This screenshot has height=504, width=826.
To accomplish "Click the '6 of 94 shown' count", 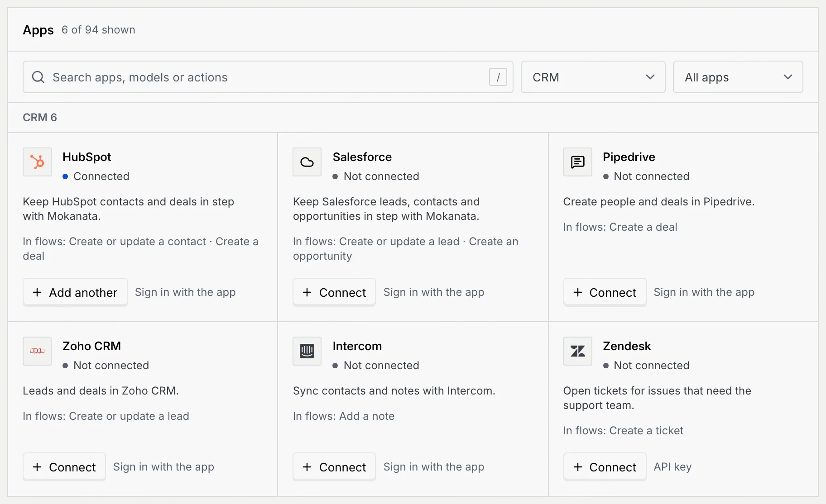I will pos(98,30).
